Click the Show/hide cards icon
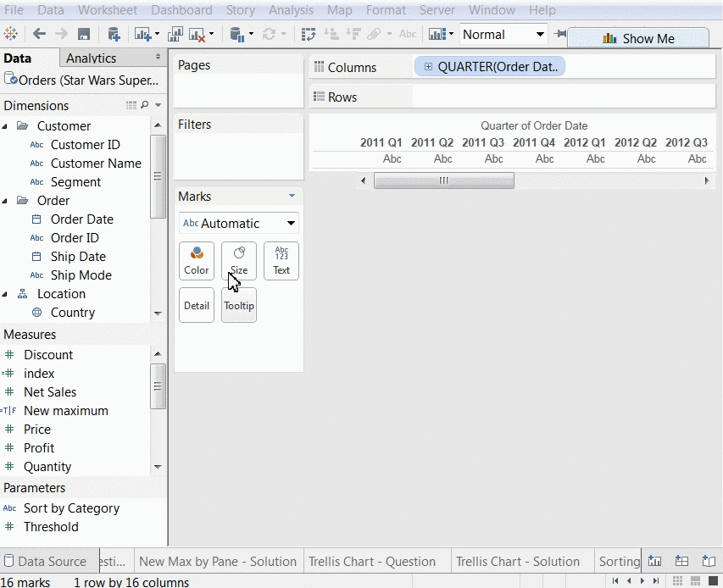Image resolution: width=723 pixels, height=588 pixels. [x=437, y=34]
